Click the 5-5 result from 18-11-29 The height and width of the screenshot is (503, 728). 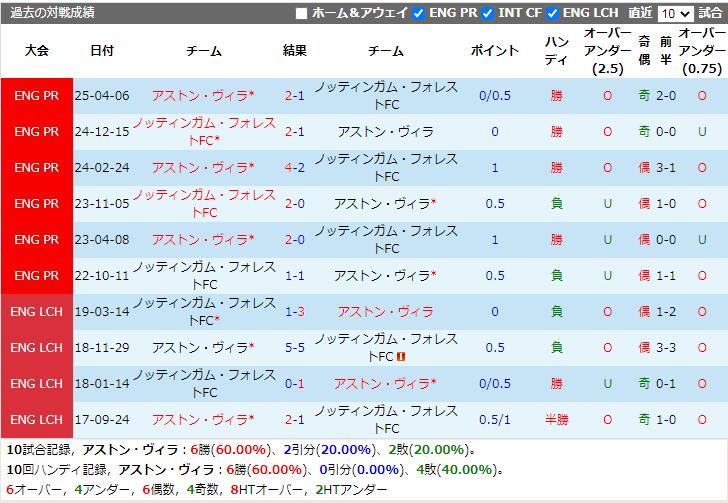pyautogui.click(x=294, y=348)
